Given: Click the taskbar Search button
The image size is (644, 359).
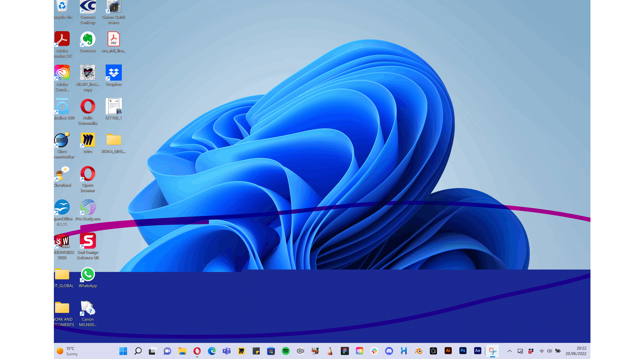Looking at the screenshot, I should click(x=138, y=351).
